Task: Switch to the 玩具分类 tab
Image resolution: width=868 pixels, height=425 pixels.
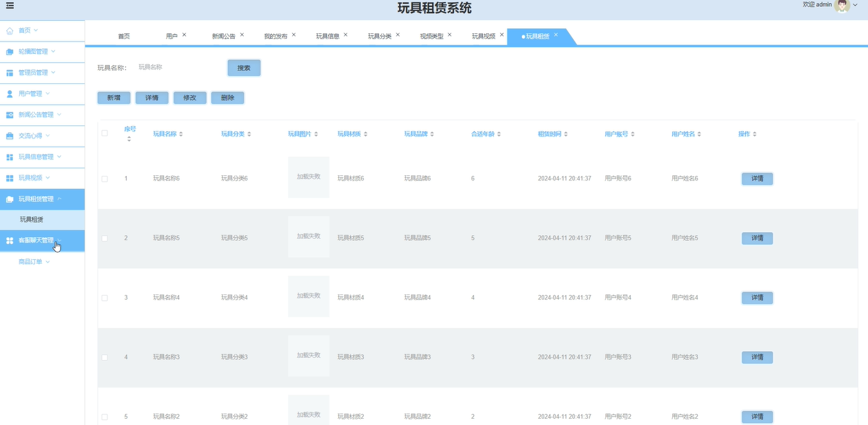Action: coord(379,37)
